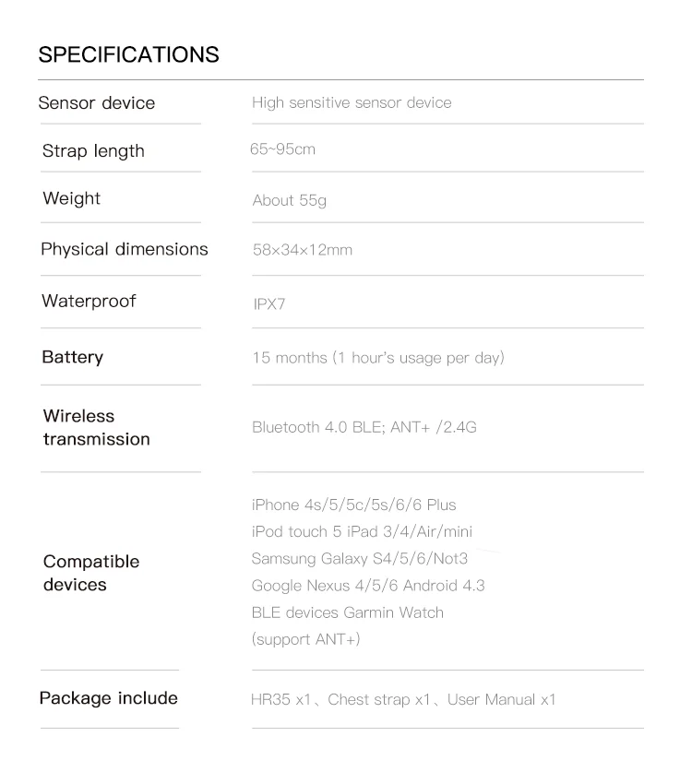Select the Package include label
Screen dimensions: 692x784
[x=109, y=698]
